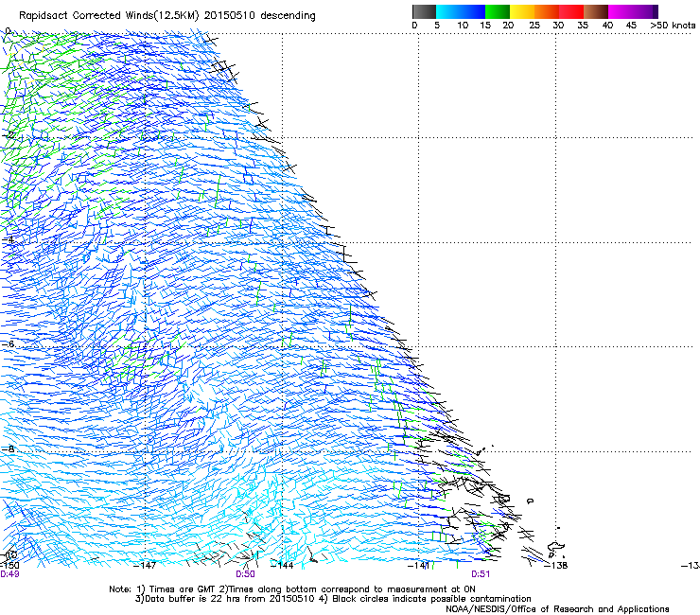Click the Rapidscat Corrected Winds title text
Viewport: 700px width, 615px height.
[x=167, y=16]
